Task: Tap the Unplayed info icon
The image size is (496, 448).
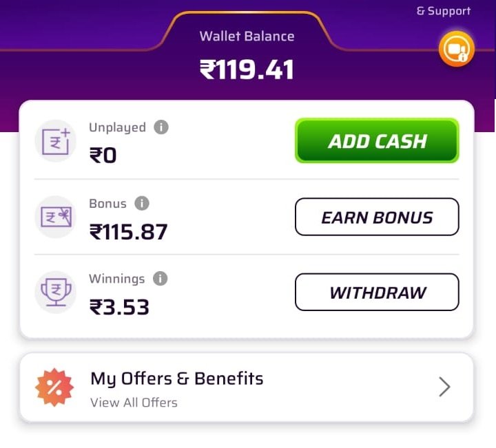Action: 161,127
